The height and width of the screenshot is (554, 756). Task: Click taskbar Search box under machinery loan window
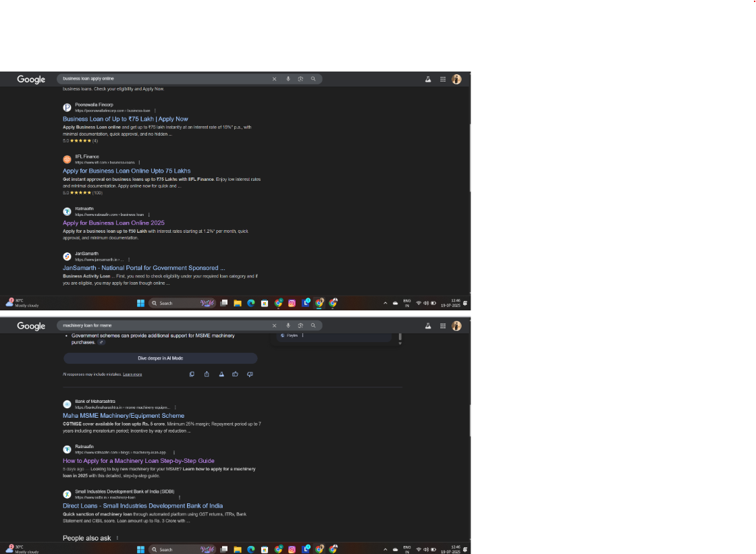pos(182,550)
